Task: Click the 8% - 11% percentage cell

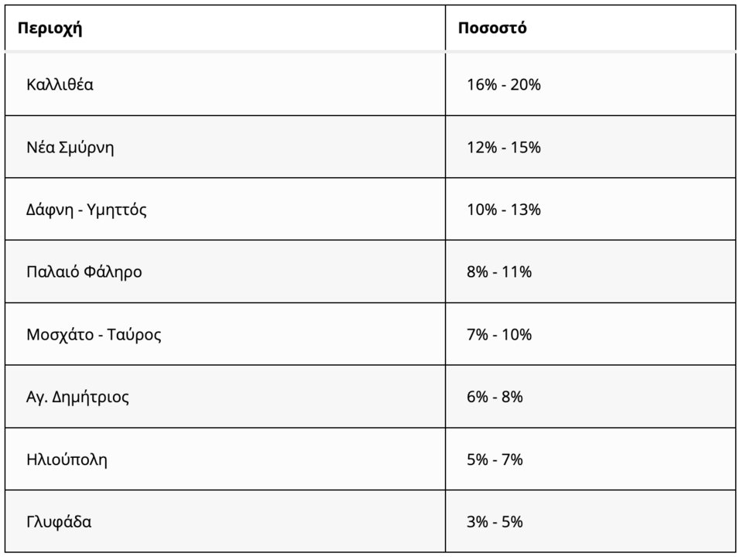Action: tap(498, 272)
